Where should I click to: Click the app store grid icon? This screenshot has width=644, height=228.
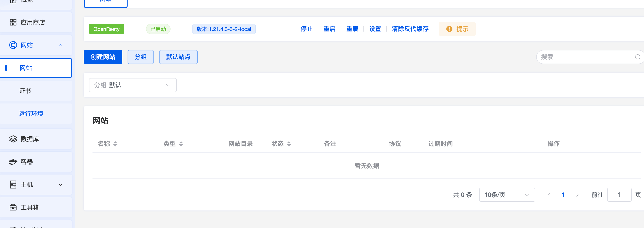coord(13,23)
